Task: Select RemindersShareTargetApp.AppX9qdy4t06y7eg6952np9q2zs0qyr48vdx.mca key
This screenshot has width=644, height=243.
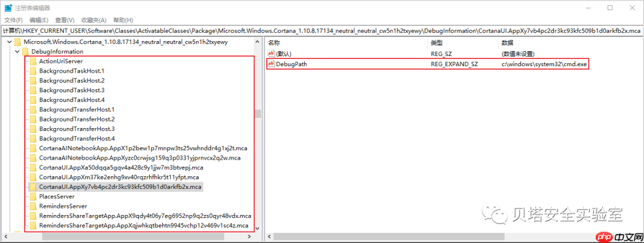Action: coord(145,216)
